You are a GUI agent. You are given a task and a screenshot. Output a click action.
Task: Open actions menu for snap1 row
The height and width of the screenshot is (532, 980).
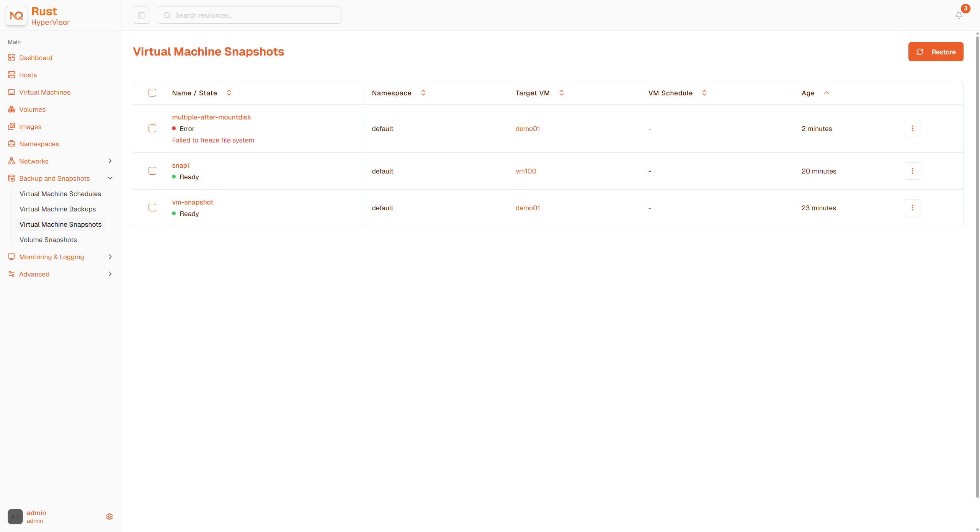(x=912, y=171)
